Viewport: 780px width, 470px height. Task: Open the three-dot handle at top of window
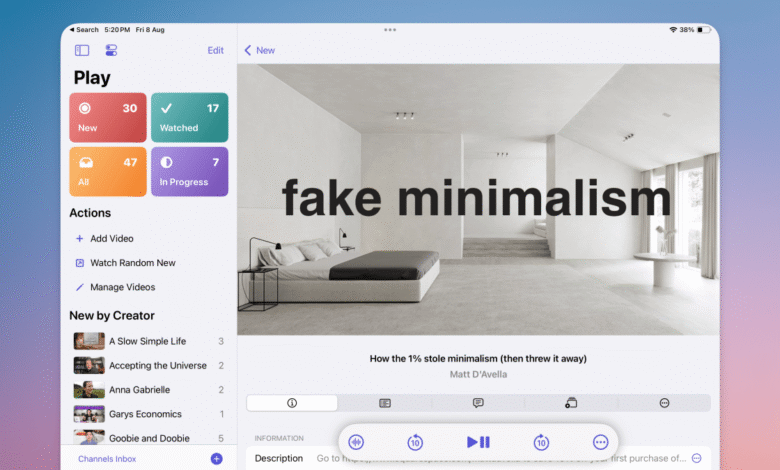tap(390, 30)
